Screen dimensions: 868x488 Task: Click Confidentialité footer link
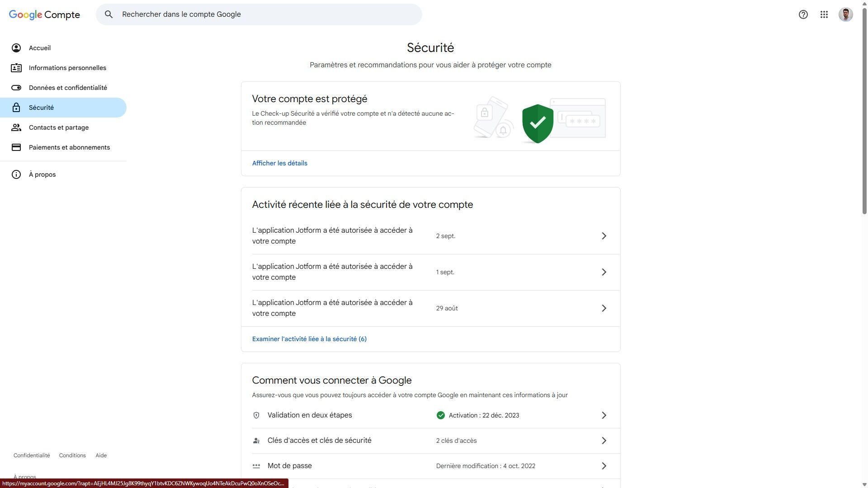pyautogui.click(x=32, y=455)
